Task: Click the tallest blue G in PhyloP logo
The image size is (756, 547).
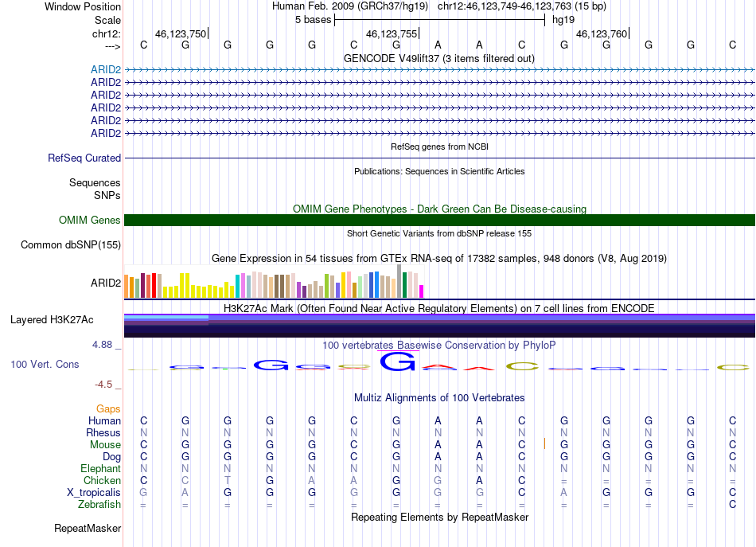Action: [x=397, y=361]
